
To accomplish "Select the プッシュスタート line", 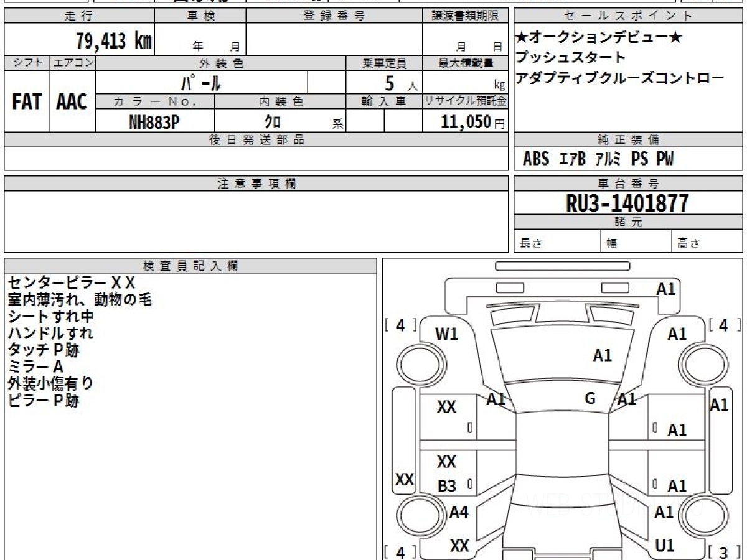I will point(570,58).
